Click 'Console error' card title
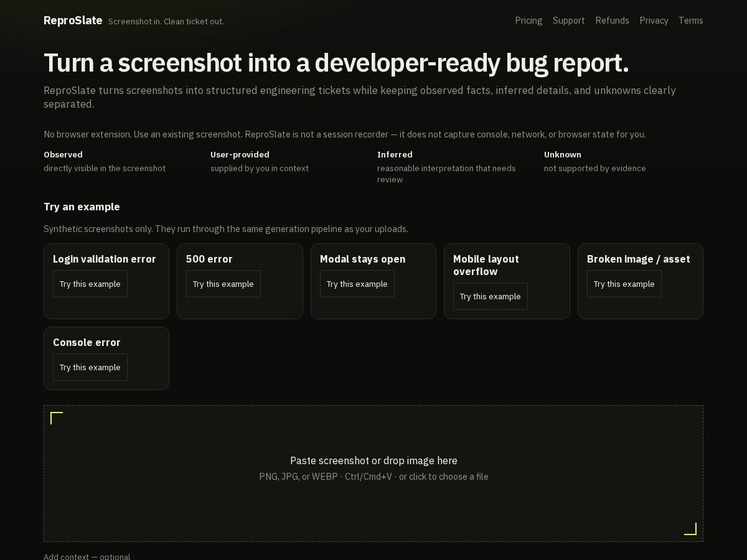The height and width of the screenshot is (560, 747). pos(87,342)
